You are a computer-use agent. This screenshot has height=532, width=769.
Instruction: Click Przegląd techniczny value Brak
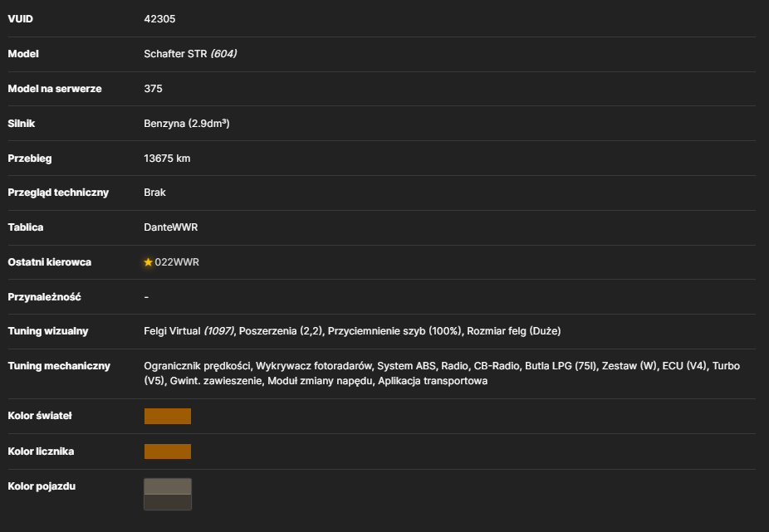coord(154,193)
